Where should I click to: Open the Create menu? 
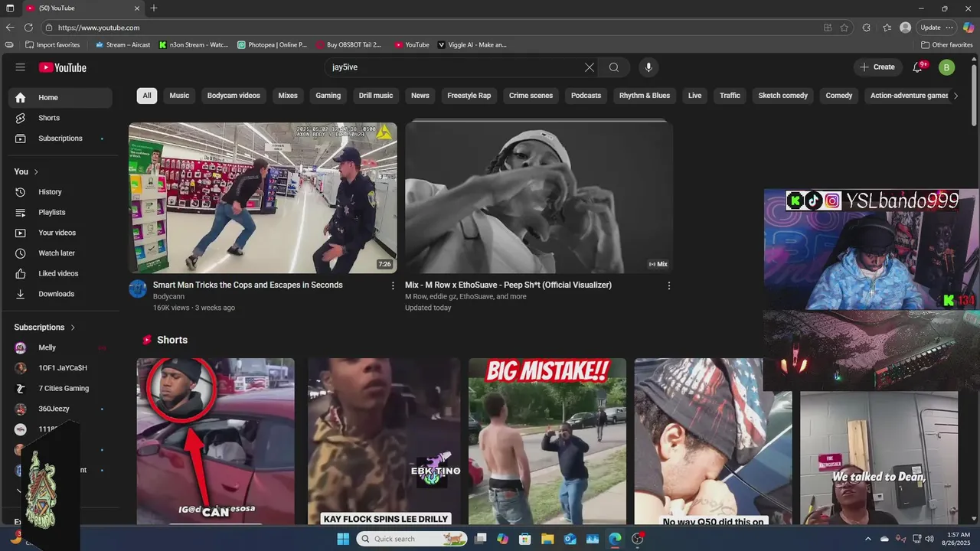pos(877,67)
